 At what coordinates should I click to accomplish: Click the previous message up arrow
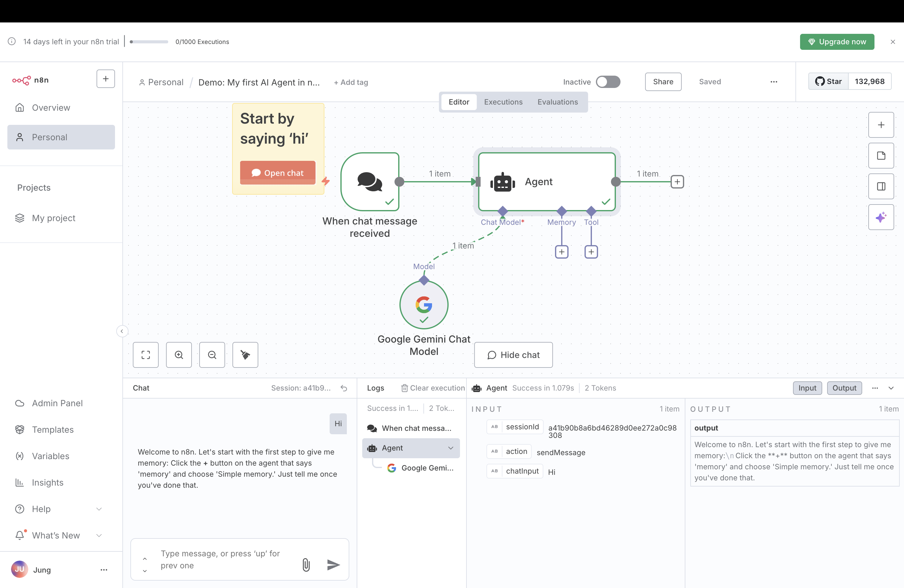145,559
